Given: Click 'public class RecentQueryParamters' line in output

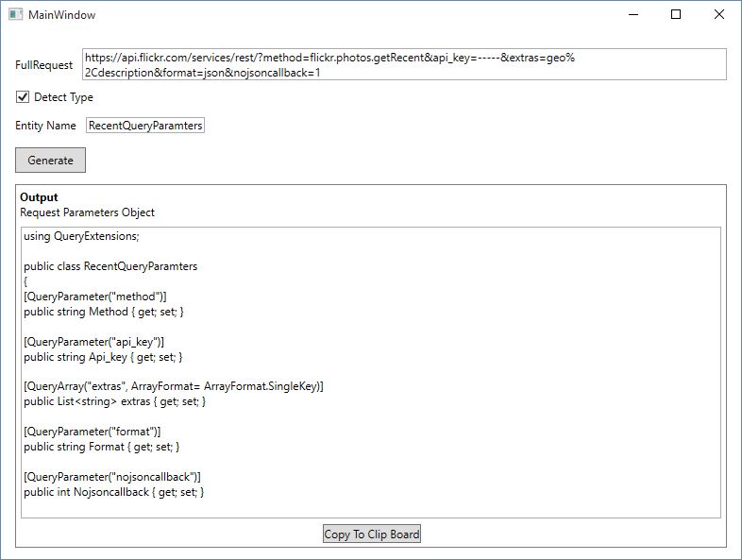Looking at the screenshot, I should click(110, 266).
